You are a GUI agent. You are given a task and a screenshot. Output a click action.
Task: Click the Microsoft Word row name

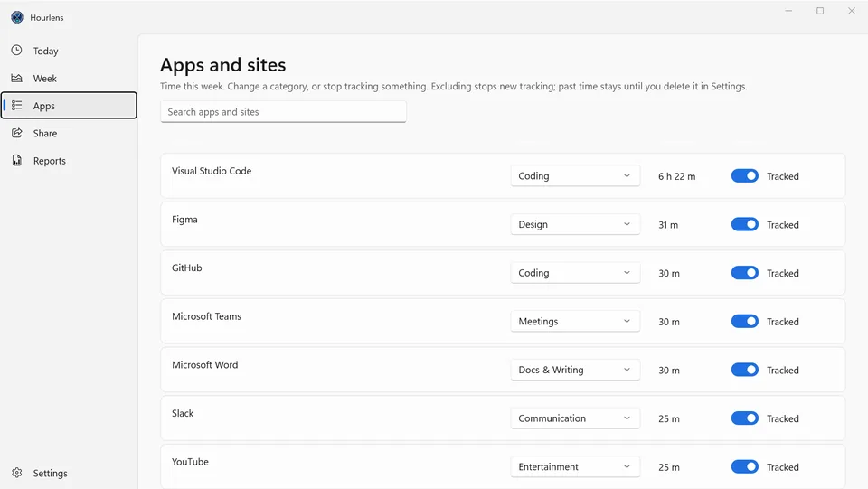(205, 365)
